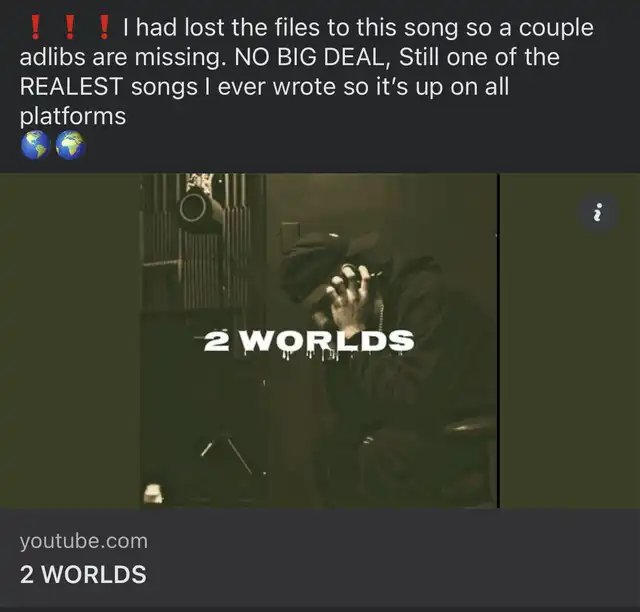
Task: Open the 2 WORLDS video thumbnail
Action: 320,341
